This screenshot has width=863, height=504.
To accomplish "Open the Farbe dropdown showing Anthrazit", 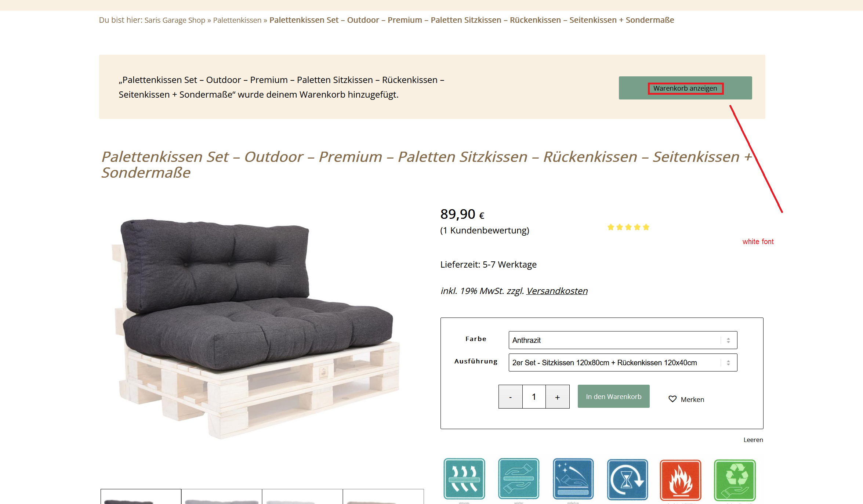I will coord(623,340).
